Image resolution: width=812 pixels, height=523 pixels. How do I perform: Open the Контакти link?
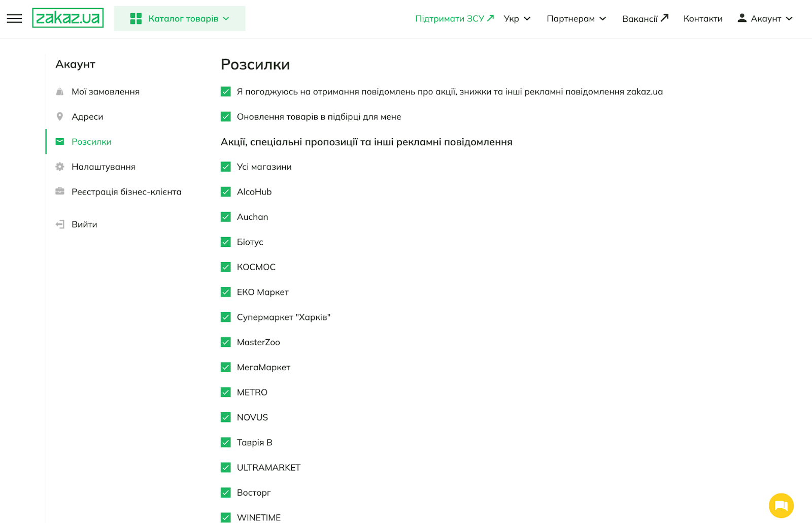tap(702, 19)
